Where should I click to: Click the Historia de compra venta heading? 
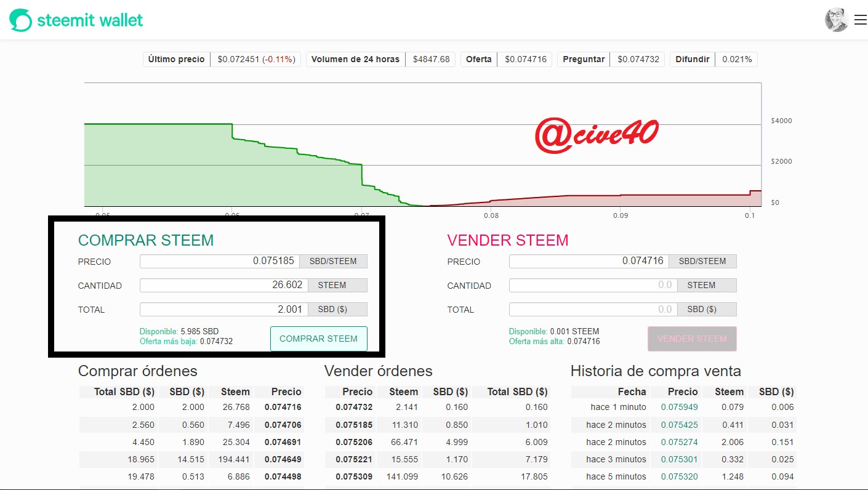[656, 371]
